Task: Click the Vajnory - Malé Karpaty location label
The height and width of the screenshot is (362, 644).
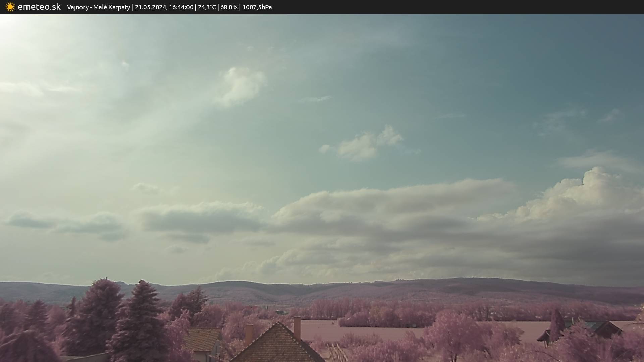Action: [98, 7]
